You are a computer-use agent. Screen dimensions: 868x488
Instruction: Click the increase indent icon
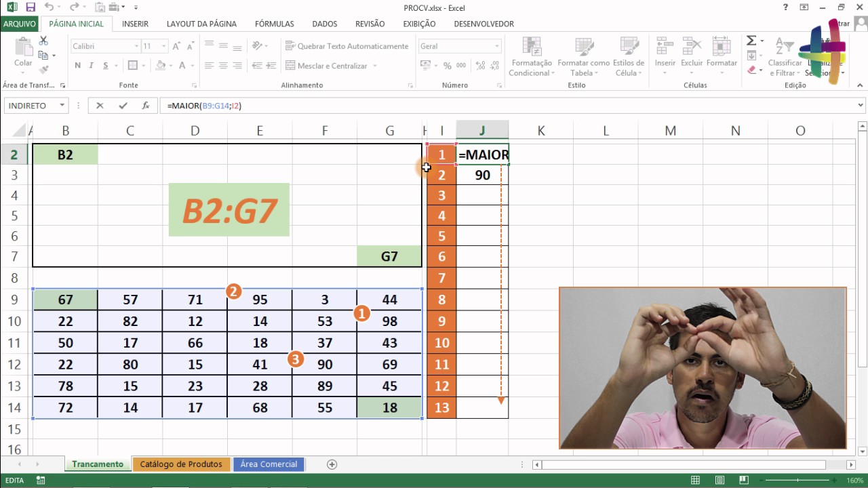[273, 66]
